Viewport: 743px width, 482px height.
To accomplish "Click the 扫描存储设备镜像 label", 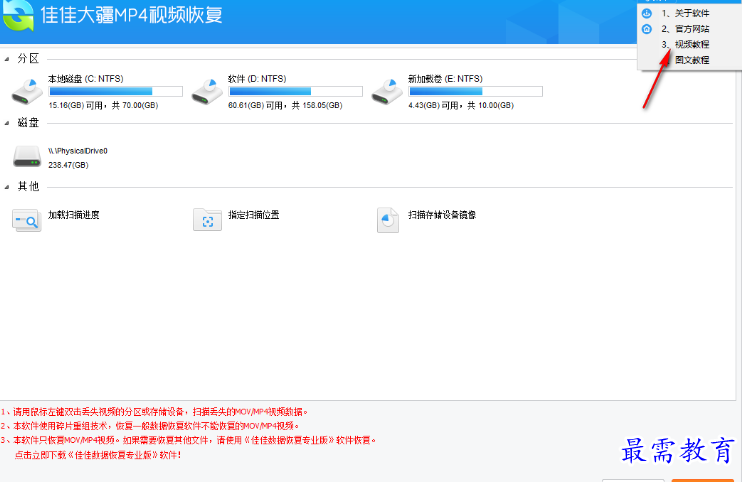I will 442,215.
